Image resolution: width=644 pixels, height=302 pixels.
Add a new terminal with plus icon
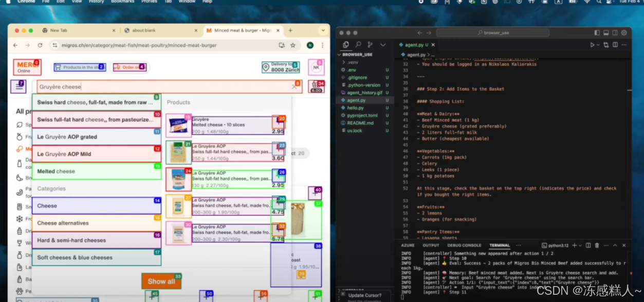[x=575, y=245]
